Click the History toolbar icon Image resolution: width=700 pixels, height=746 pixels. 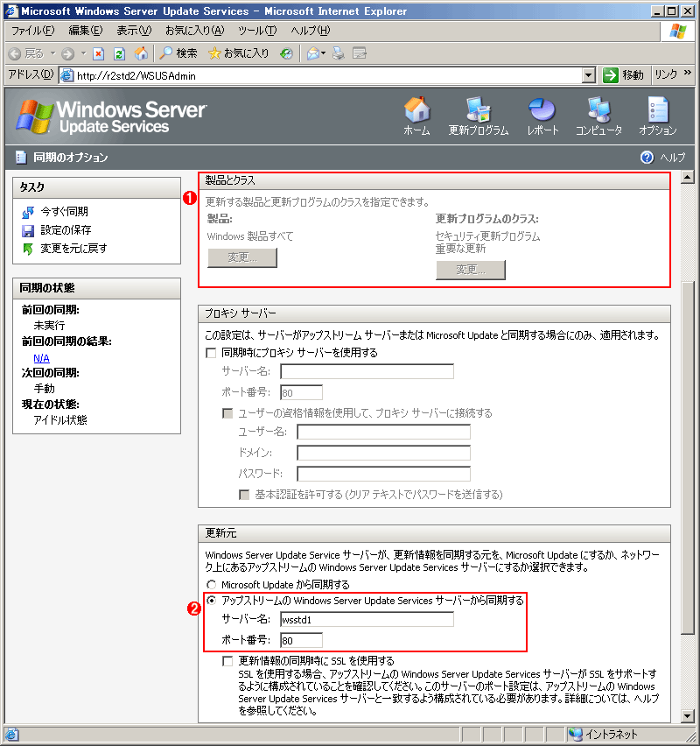[x=286, y=53]
